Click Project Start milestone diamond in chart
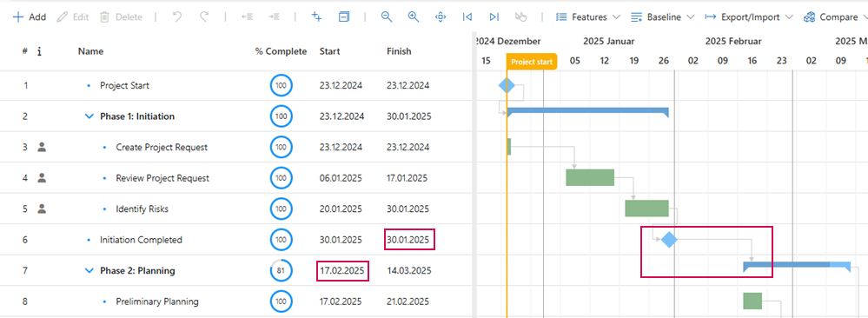This screenshot has width=868, height=318. [x=507, y=85]
